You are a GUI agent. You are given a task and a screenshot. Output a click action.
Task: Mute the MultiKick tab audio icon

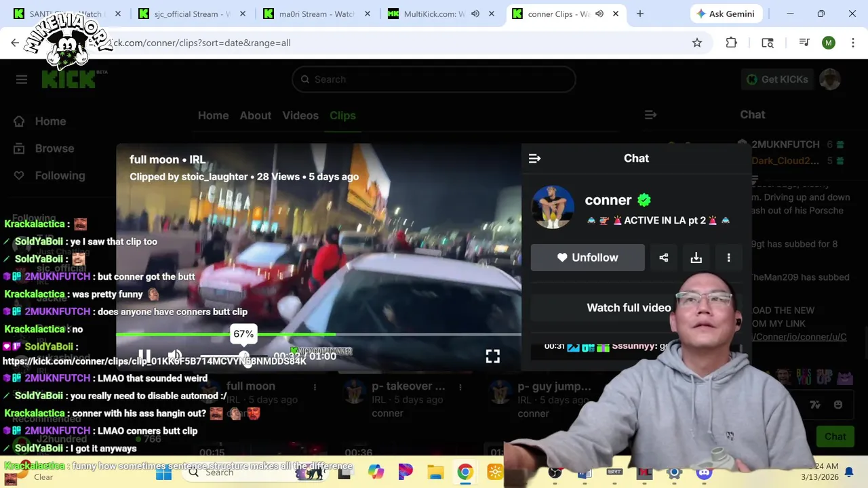click(475, 14)
